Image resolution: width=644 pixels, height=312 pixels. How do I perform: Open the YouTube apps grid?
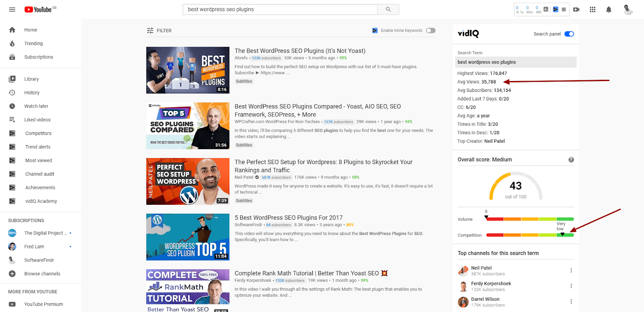point(592,9)
